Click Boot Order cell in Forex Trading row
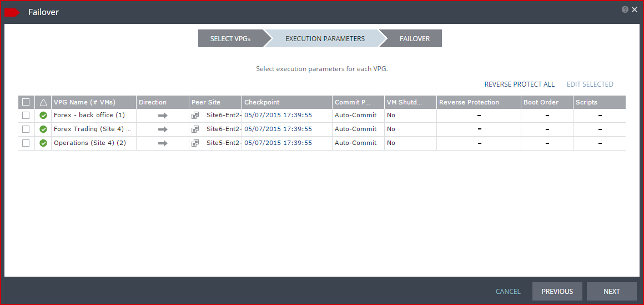Viewport: 644px width, 305px height. click(547, 129)
